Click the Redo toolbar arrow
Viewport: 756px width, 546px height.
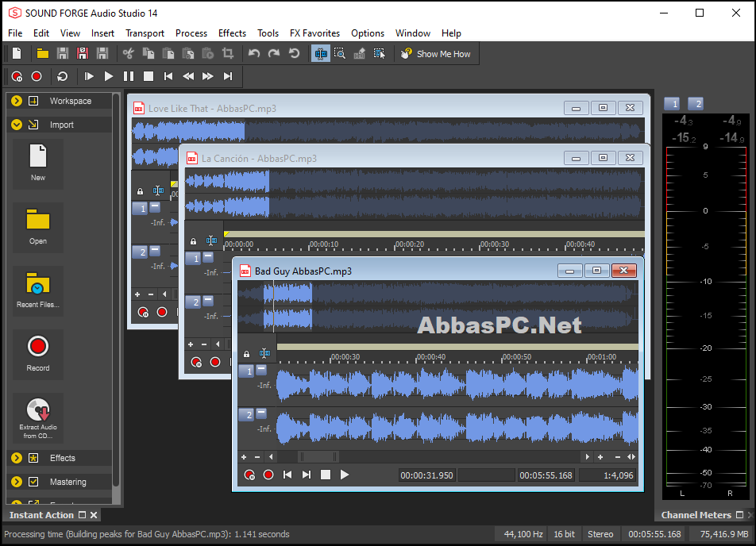[x=274, y=53]
